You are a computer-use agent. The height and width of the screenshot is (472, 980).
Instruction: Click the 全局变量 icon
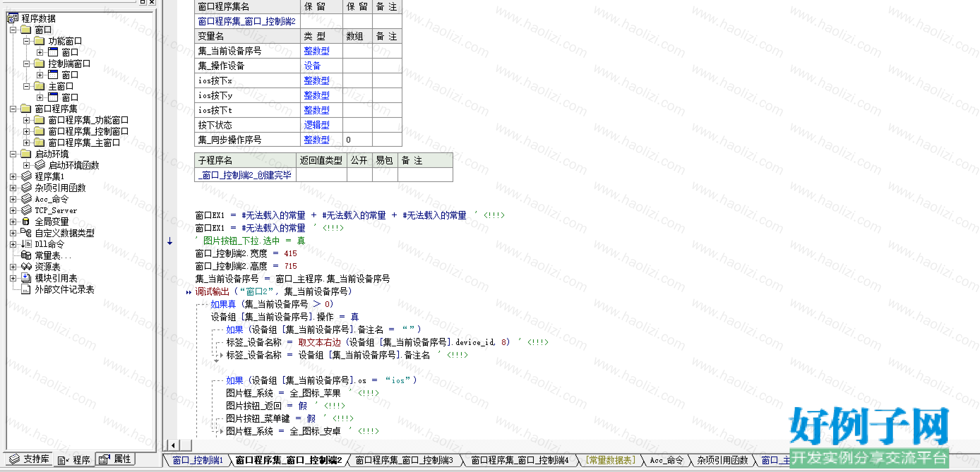pyautogui.click(x=26, y=221)
